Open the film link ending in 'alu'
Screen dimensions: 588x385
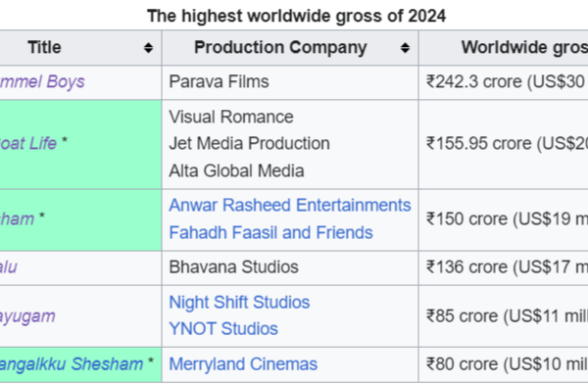coord(9,267)
